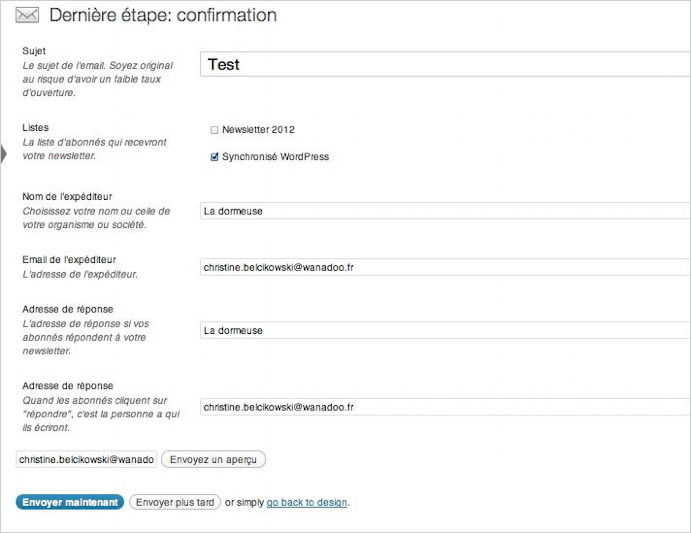
Task: Click the Email de l'expéditeur label
Action: (x=69, y=260)
